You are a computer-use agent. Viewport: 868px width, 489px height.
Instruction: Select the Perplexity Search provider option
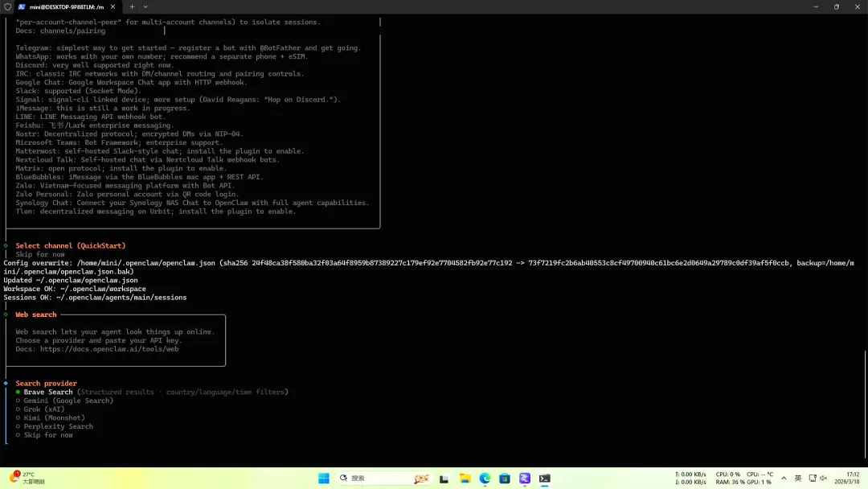[x=55, y=426]
